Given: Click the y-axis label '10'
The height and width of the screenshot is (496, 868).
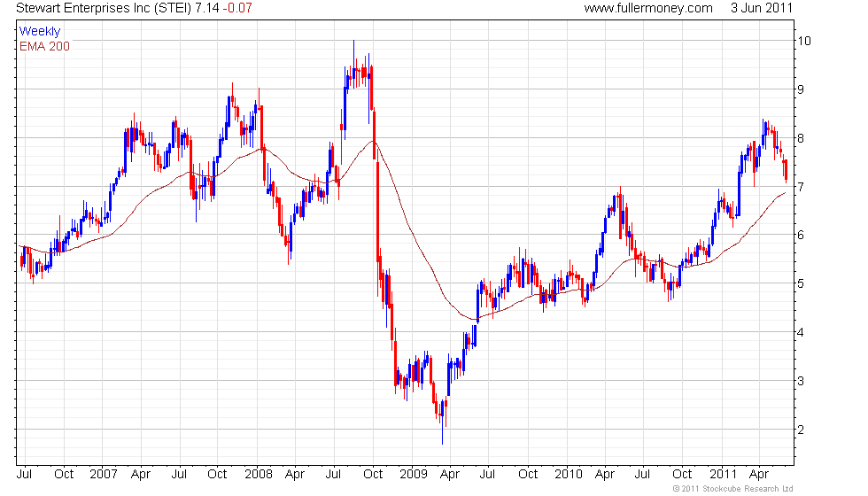Looking at the screenshot, I should click(804, 41).
